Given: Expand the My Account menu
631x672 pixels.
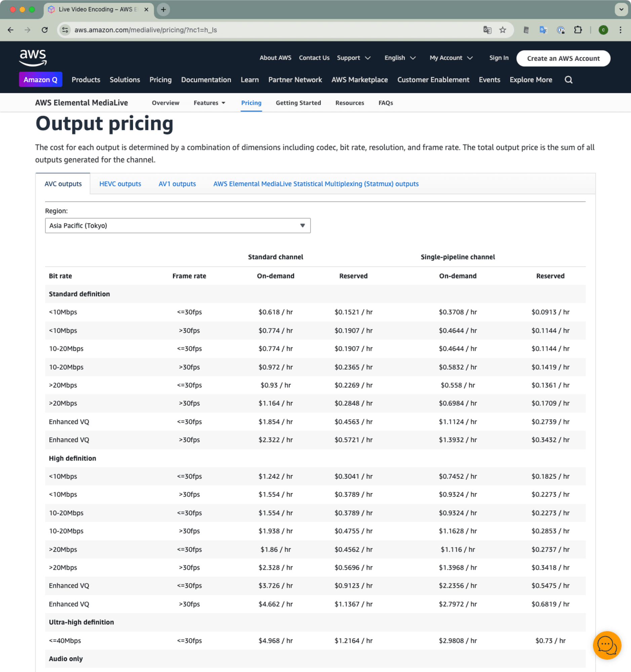Looking at the screenshot, I should point(451,58).
